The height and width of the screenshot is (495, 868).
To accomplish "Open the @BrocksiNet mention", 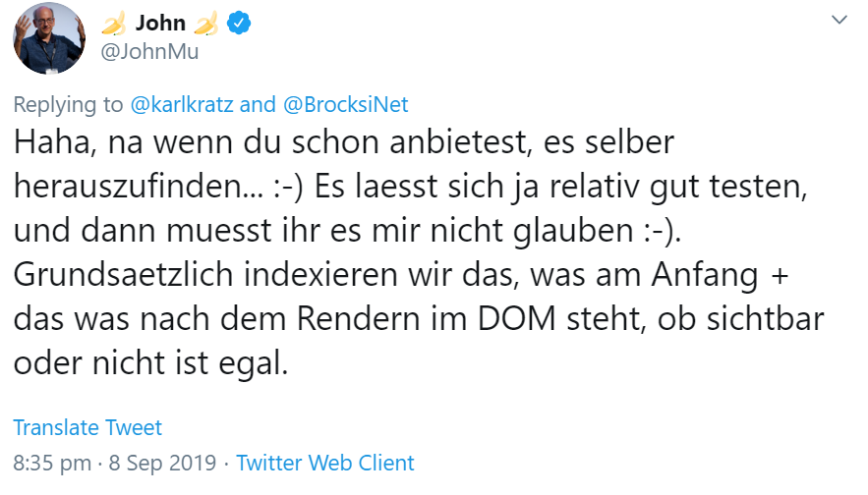I will tap(345, 104).
